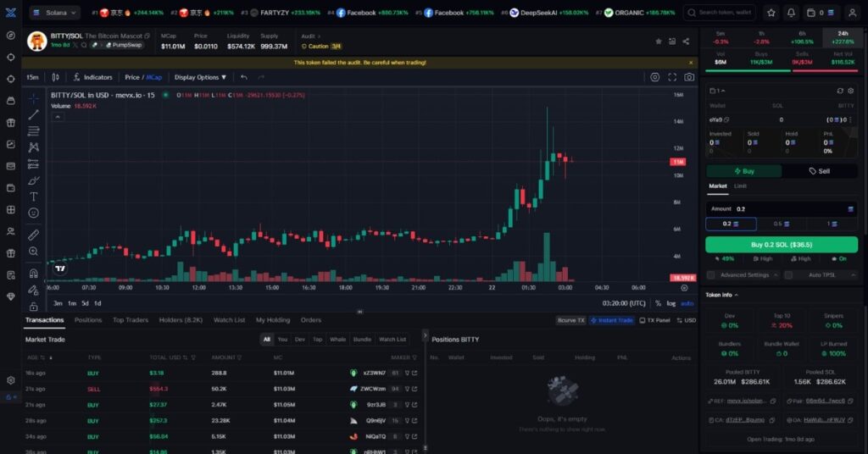Image resolution: width=868 pixels, height=454 pixels.
Task: Open the Holders (8.2K) tab
Action: point(181,320)
